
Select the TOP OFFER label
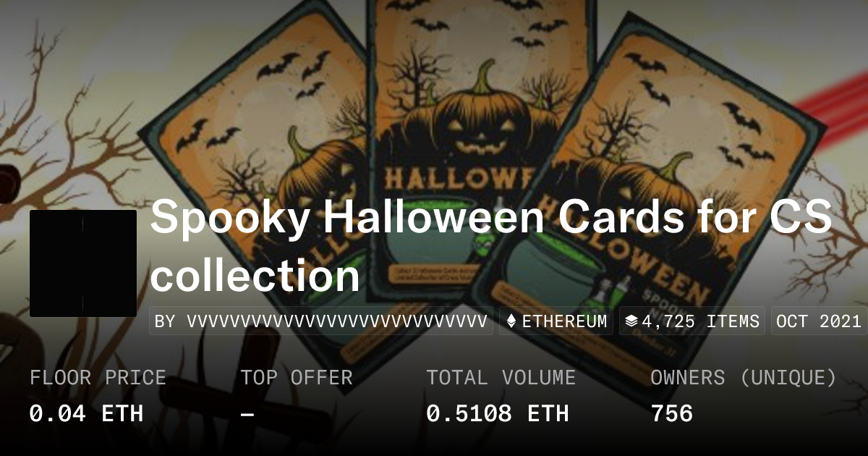pyautogui.click(x=297, y=377)
